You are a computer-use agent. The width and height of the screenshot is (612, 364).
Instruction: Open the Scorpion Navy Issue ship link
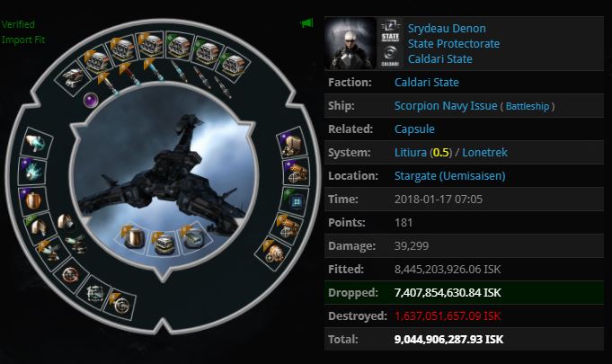446,106
